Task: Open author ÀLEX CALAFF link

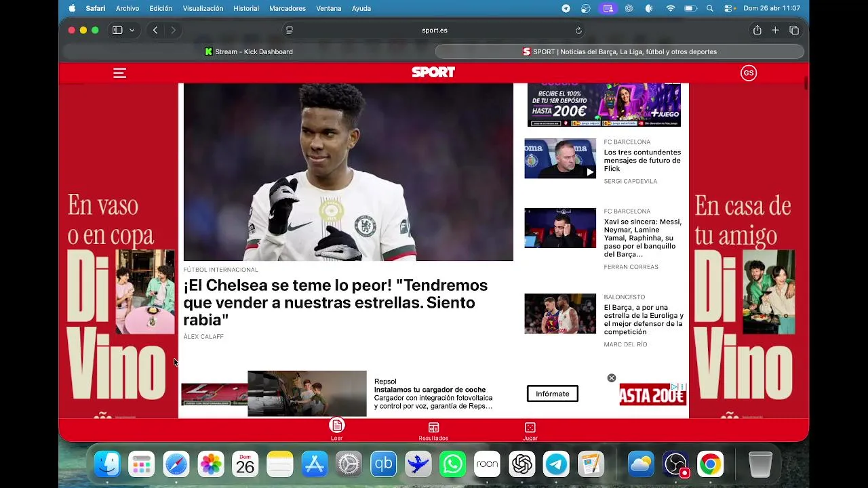Action: pyautogui.click(x=203, y=337)
